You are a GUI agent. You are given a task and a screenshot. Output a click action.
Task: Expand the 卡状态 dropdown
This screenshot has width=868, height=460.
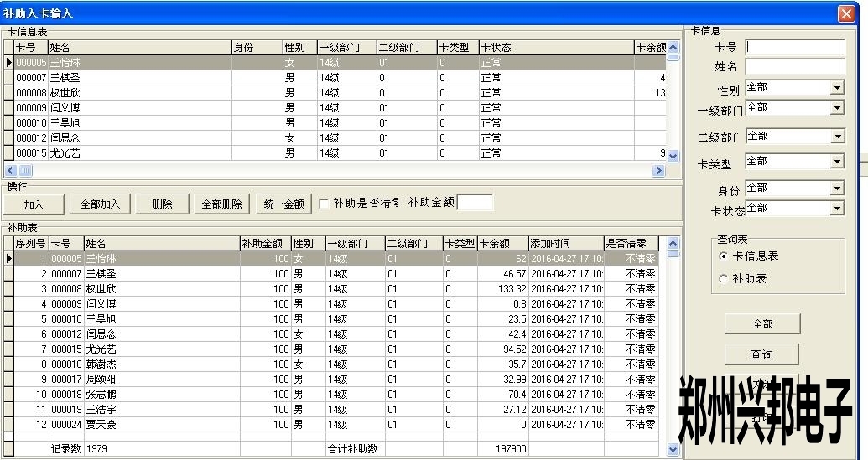tap(836, 209)
